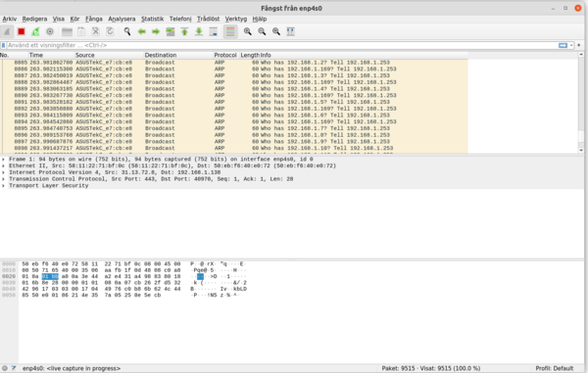Click packet list scroll-down arrow

(581, 150)
